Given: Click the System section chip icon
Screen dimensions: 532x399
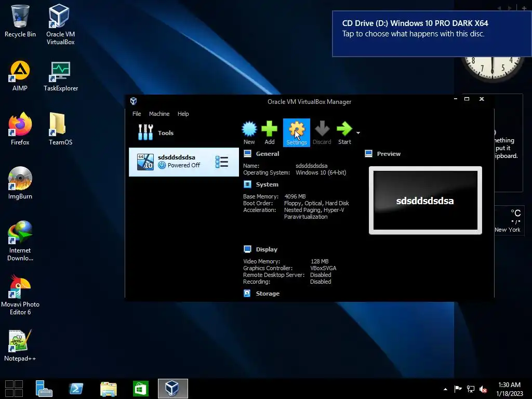Looking at the screenshot, I should coord(248,184).
